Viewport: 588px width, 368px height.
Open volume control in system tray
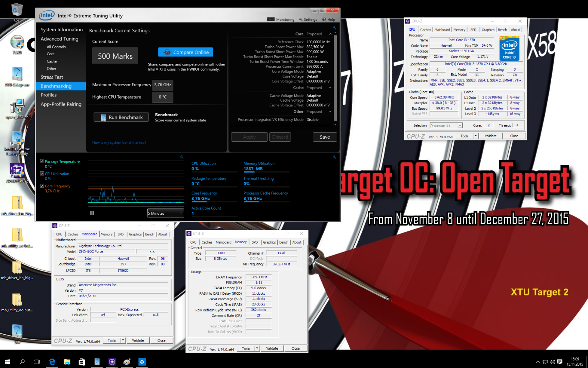coord(552,362)
